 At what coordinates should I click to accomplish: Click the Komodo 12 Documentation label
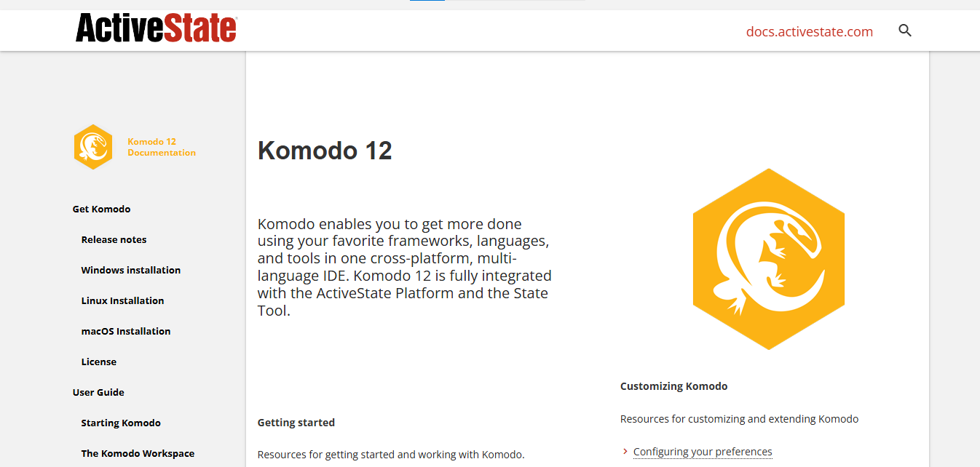(x=161, y=146)
